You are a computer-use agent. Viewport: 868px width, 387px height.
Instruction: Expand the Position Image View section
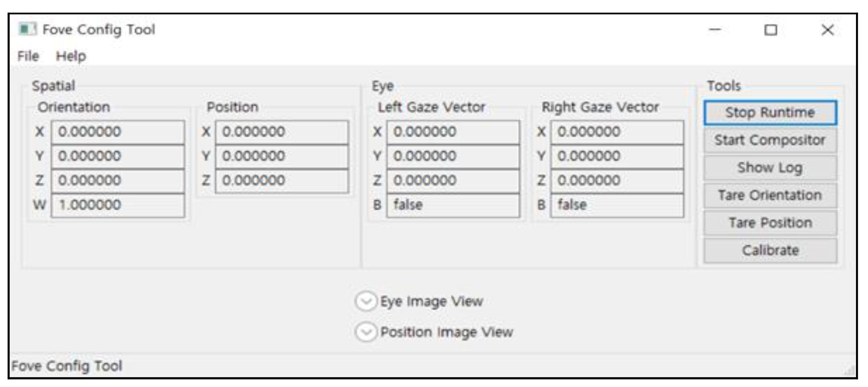(x=366, y=332)
